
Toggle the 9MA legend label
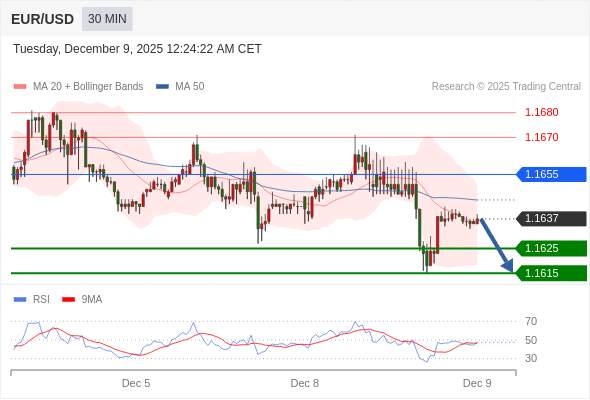(x=92, y=300)
